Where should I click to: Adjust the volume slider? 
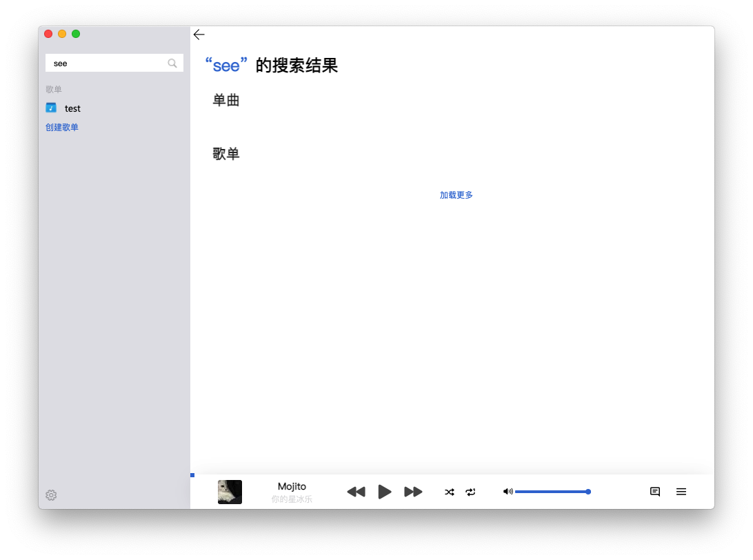tap(553, 492)
